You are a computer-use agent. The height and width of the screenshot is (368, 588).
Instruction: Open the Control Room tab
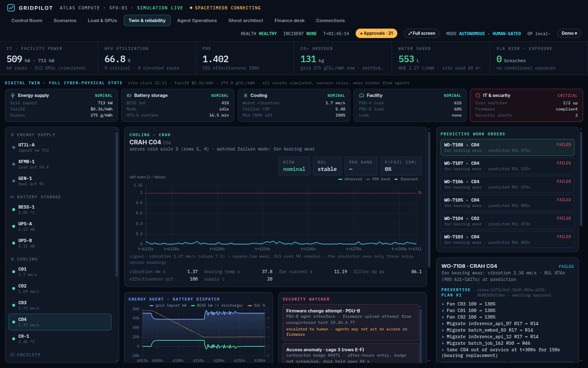click(27, 20)
